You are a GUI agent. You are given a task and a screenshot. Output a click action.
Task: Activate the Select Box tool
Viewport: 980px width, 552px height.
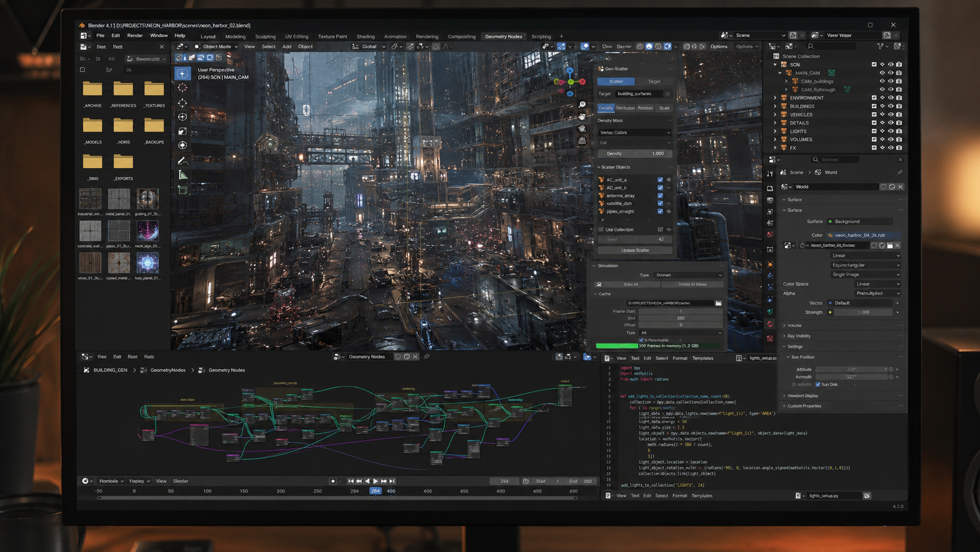(182, 73)
